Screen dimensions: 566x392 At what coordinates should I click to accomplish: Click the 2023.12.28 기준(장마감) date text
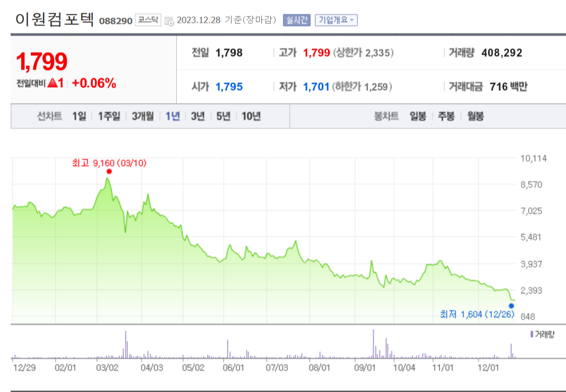pyautogui.click(x=226, y=20)
